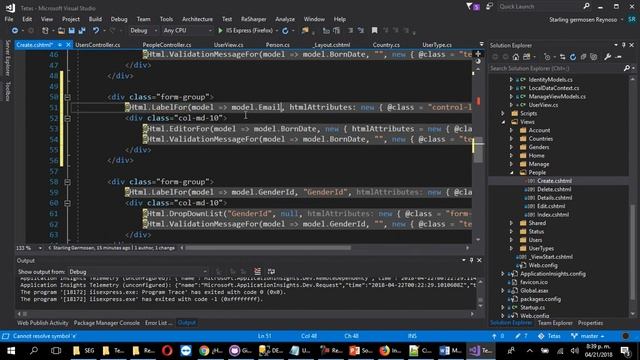Click the Sync with Active Document icon
This screenshot has height=360, width=640.
[562, 57]
